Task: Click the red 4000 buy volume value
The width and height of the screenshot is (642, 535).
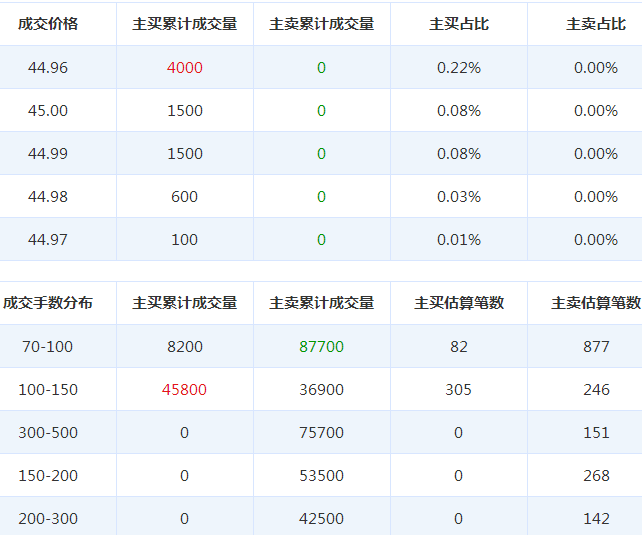Action: tap(185, 68)
